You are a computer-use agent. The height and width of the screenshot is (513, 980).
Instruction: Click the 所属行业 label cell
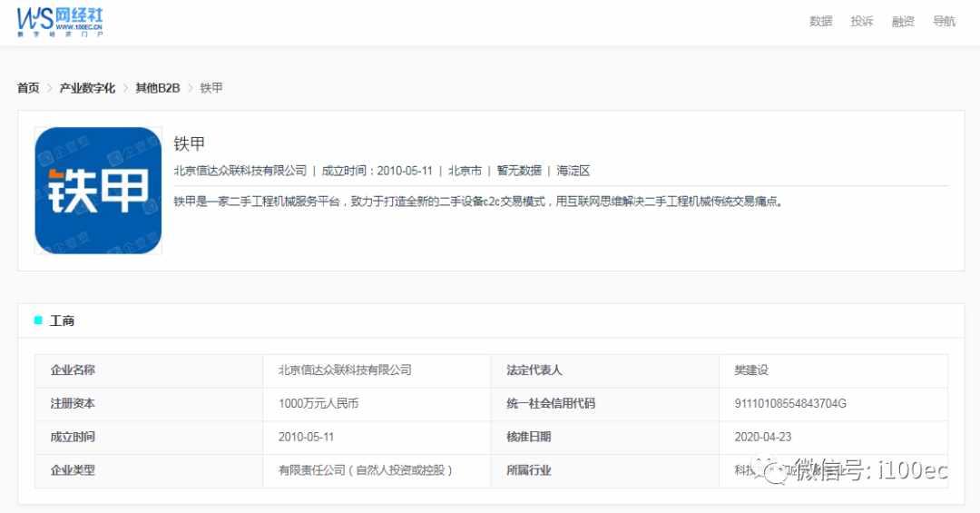(605, 470)
